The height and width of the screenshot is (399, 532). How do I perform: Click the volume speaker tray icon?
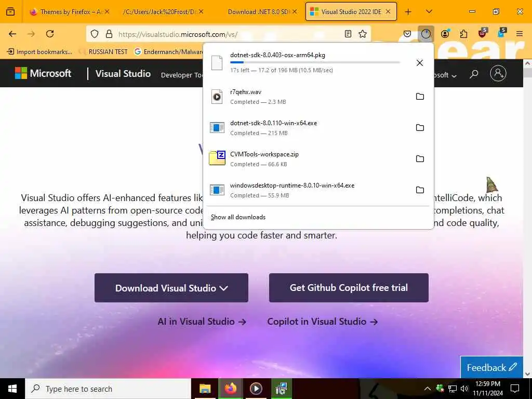pos(464,389)
